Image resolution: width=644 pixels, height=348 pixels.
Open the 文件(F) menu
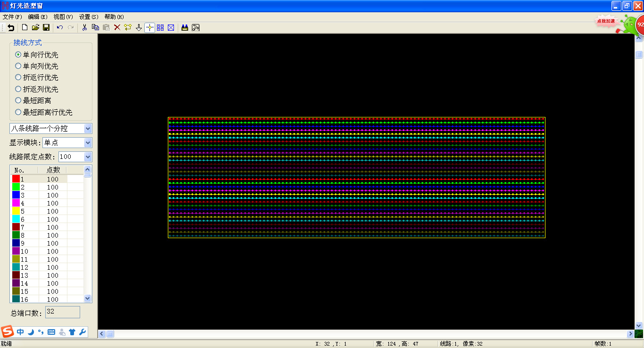(x=12, y=17)
